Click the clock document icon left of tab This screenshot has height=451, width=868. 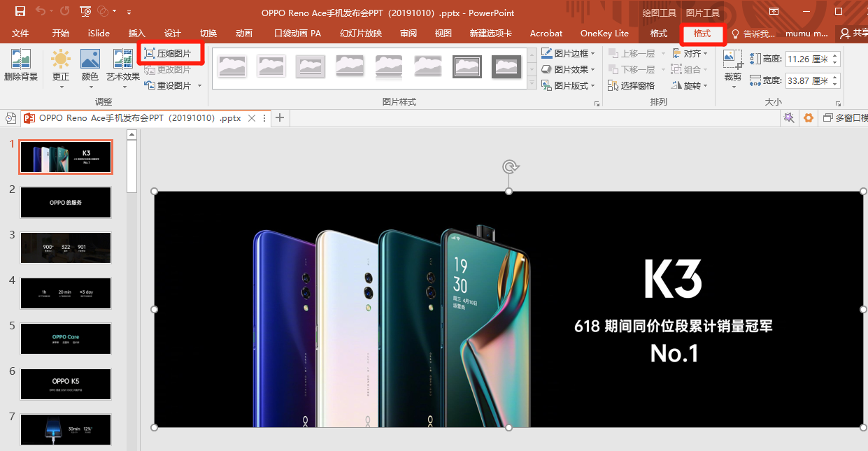(10, 118)
